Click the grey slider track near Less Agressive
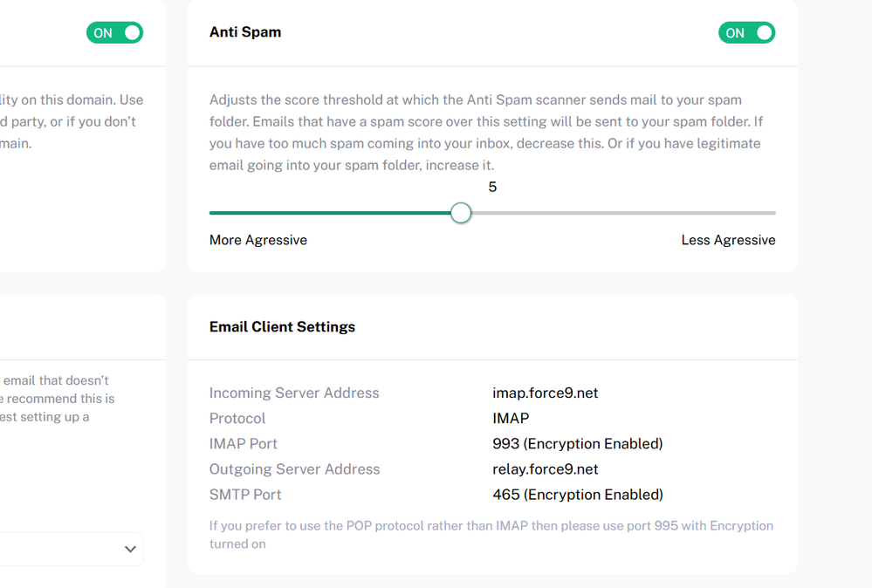The image size is (872, 588). click(x=698, y=213)
